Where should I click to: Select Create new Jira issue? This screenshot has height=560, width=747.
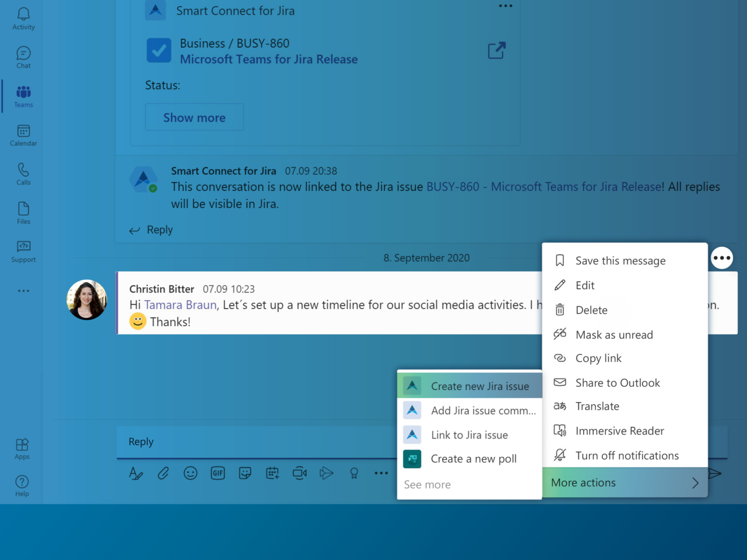coord(469,386)
